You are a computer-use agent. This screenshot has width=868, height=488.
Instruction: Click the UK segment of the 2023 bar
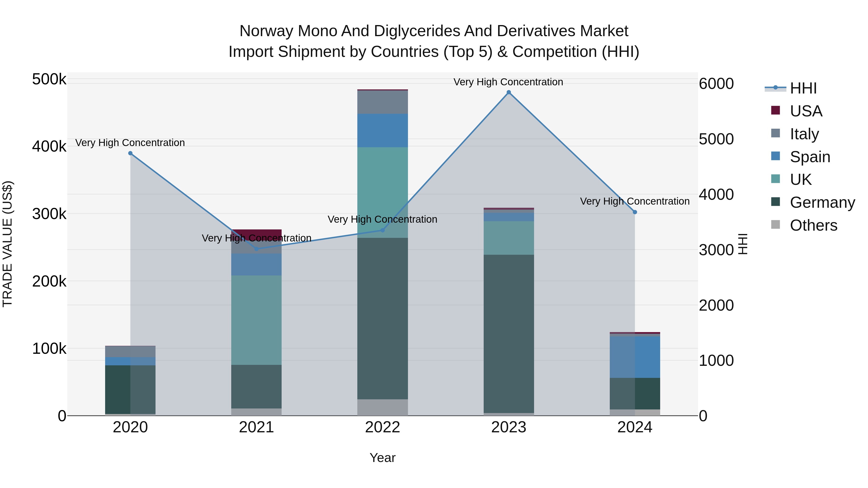[509, 238]
